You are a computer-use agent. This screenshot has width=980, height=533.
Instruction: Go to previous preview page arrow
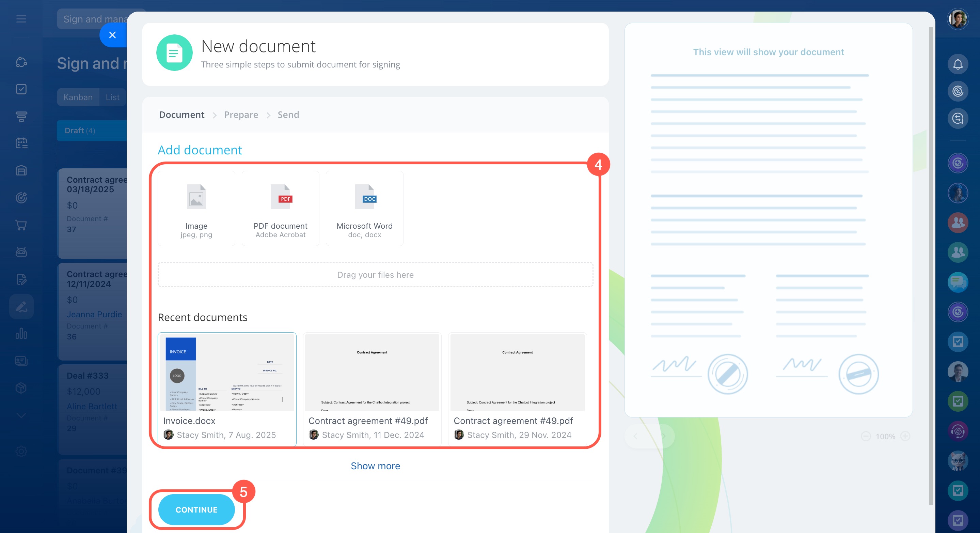(x=635, y=436)
